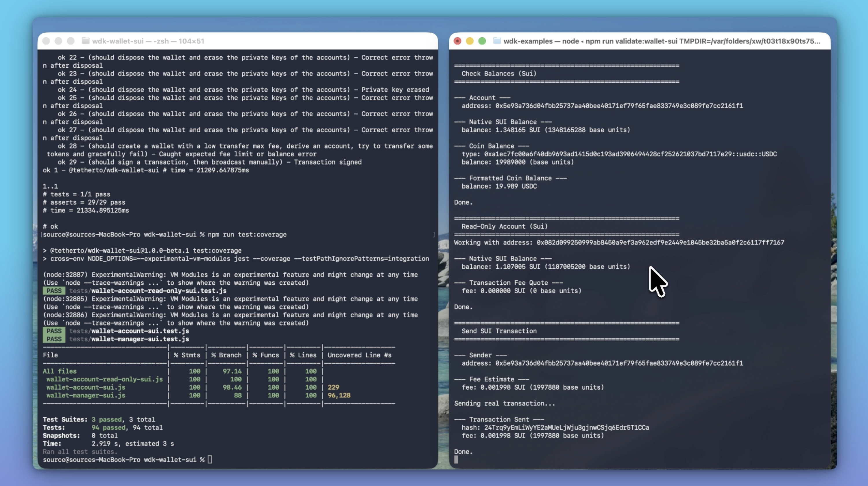Click the PASS badge for wallet-account-sui.test.js
The height and width of the screenshot is (486, 868).
[x=54, y=331]
